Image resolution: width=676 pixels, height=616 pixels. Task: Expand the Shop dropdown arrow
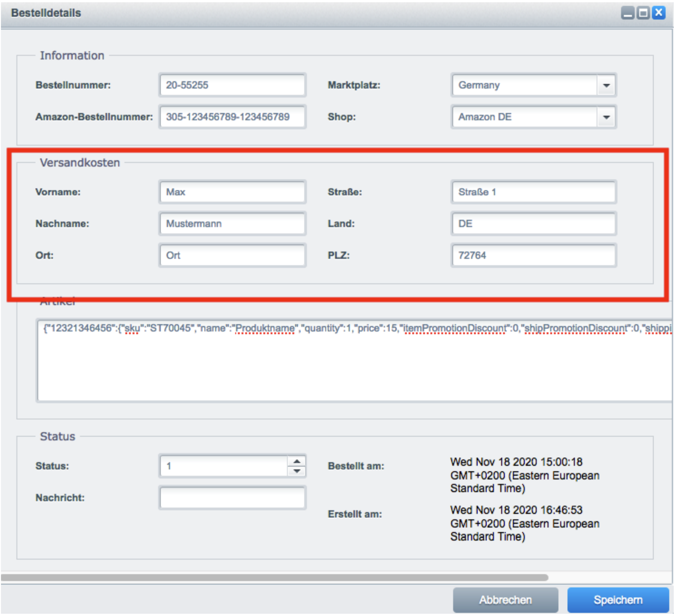[606, 117]
